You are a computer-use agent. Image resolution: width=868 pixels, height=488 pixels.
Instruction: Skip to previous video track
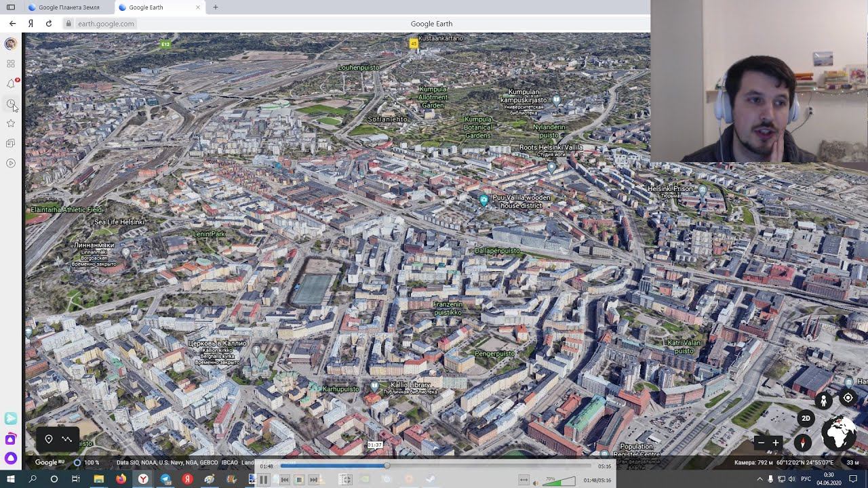285,480
